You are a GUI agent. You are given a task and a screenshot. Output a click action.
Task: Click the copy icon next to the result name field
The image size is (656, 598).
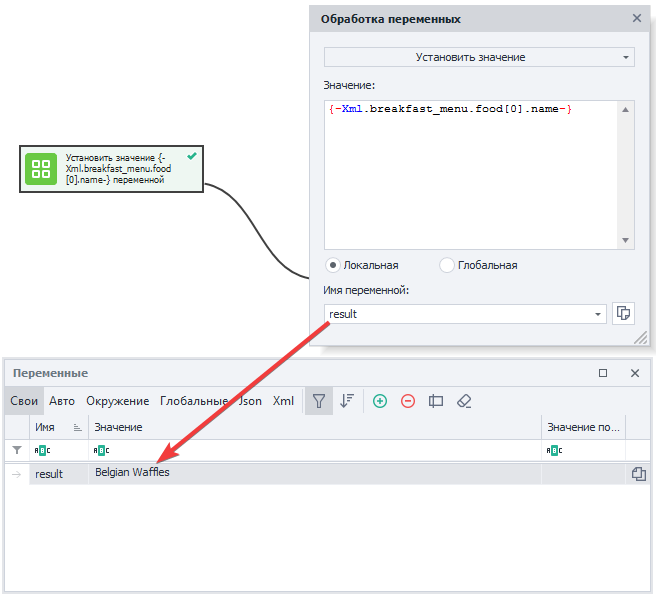point(623,314)
